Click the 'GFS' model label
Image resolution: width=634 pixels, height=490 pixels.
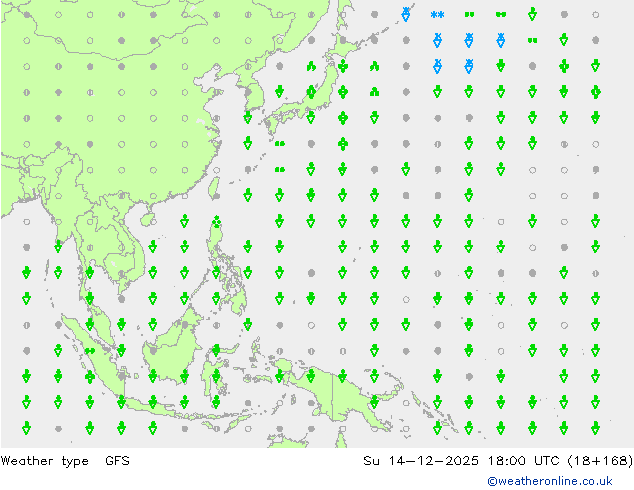[x=117, y=461]
